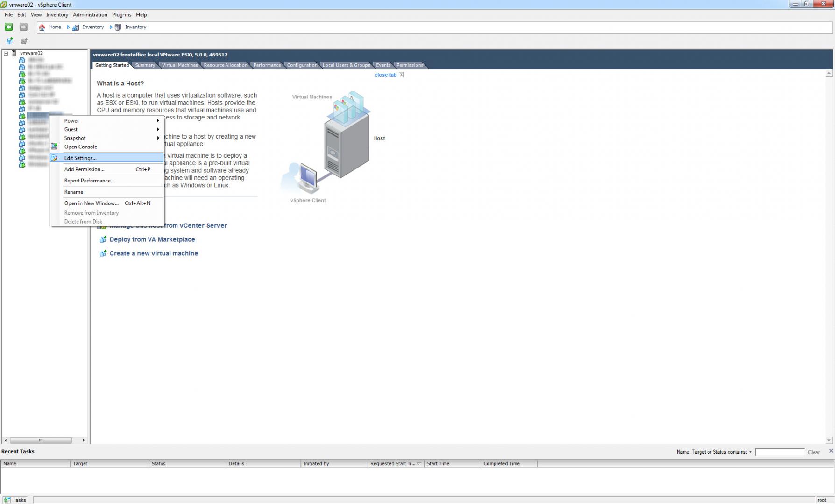The height and width of the screenshot is (504, 835).
Task: Switch to the Getting Started tab
Action: [112, 65]
